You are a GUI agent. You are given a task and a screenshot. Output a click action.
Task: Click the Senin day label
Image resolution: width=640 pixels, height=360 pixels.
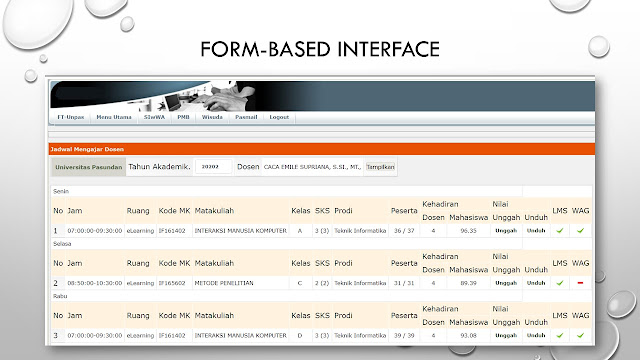point(61,191)
